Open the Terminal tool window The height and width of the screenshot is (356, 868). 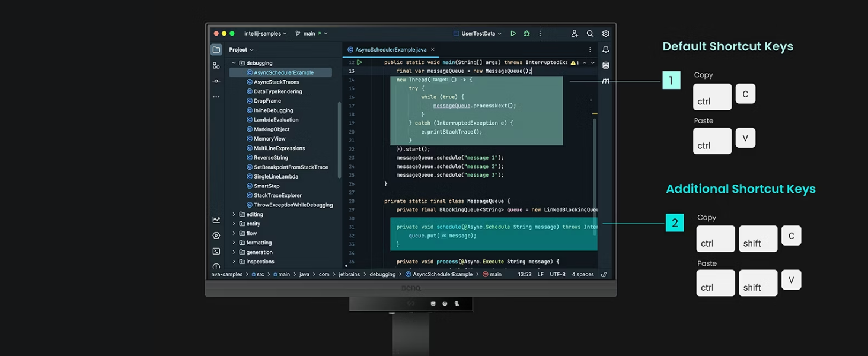(216, 251)
